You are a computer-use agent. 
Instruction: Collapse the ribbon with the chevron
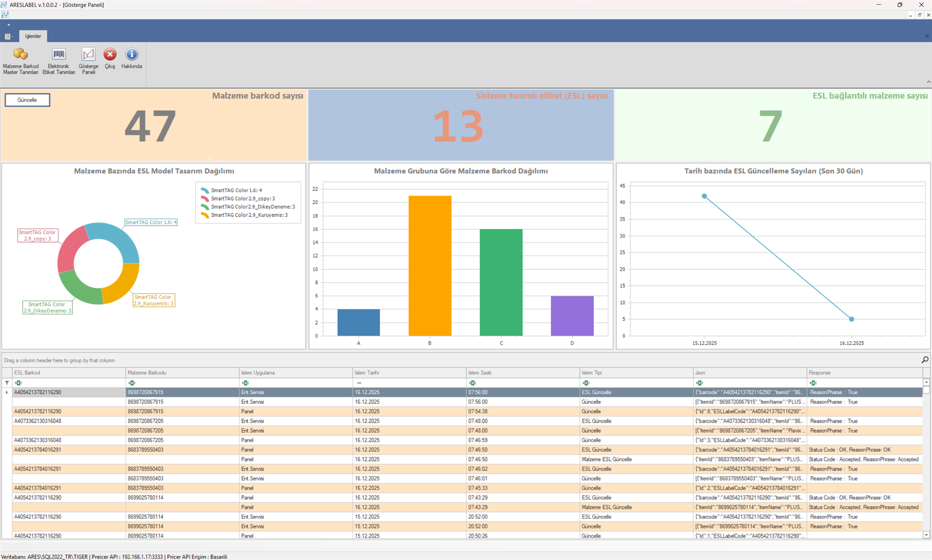(928, 82)
